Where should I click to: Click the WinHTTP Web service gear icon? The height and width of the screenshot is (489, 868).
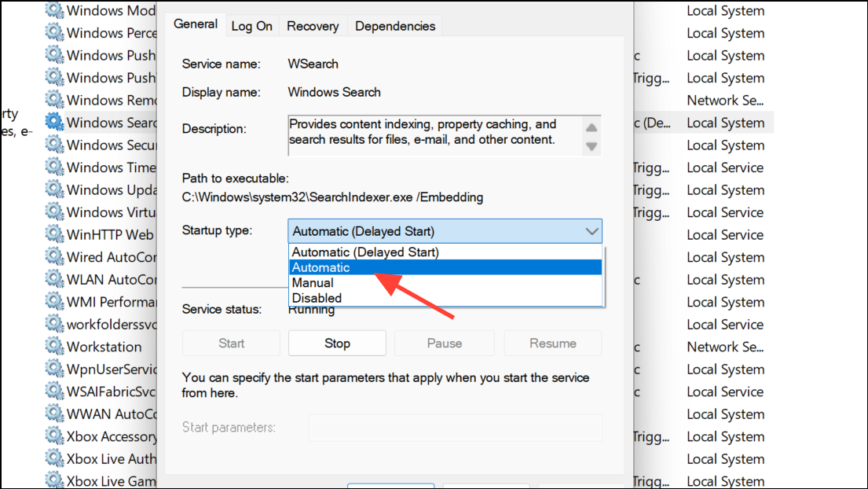pos(54,233)
